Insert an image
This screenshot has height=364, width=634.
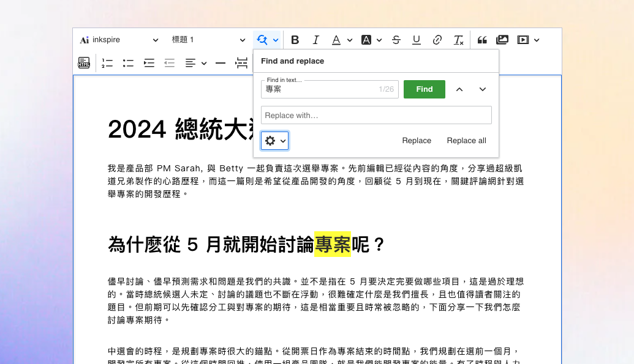[x=502, y=40]
